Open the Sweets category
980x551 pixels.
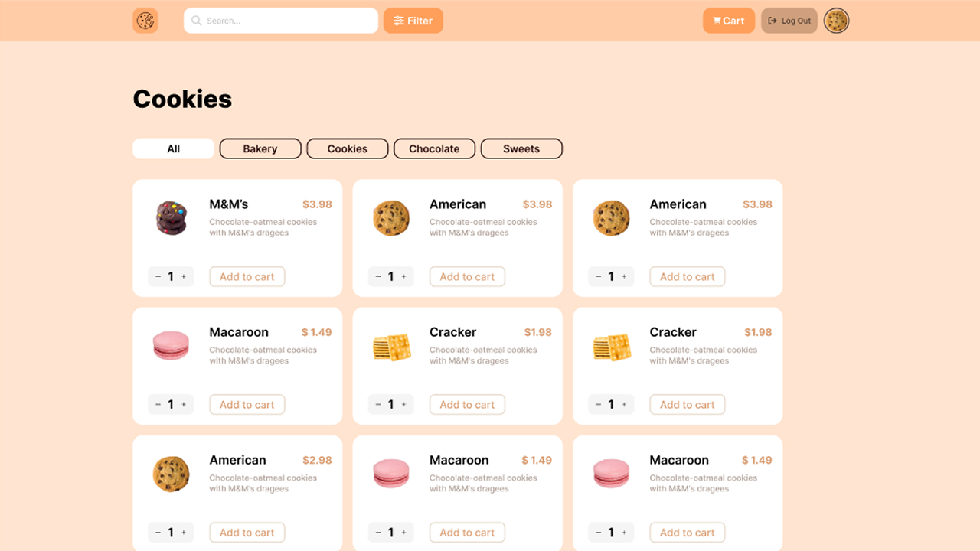[521, 148]
